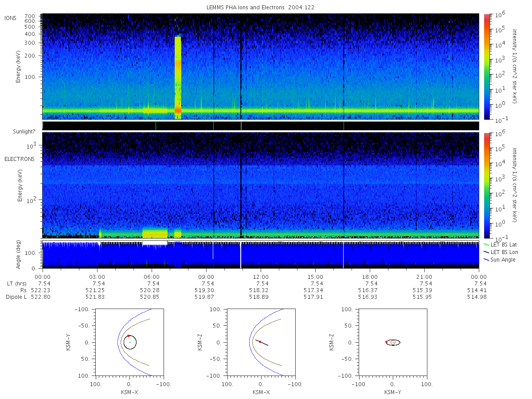Click the sunlight indicator bar

(260, 126)
